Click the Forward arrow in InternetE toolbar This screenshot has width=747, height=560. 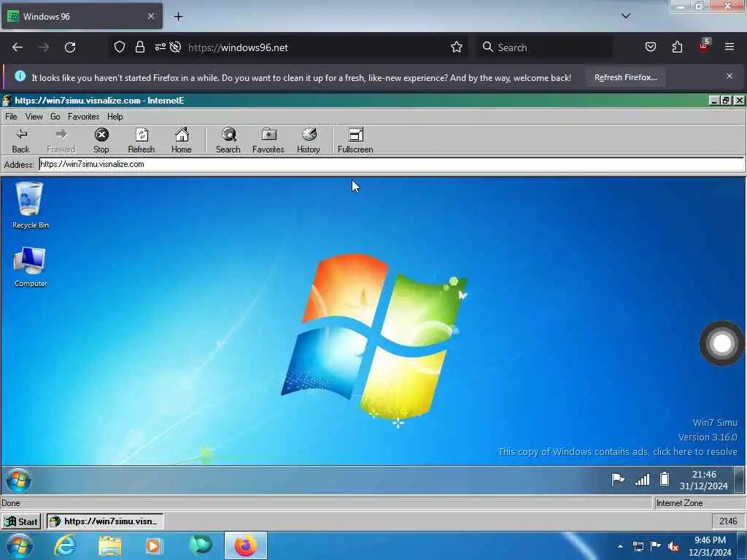pyautogui.click(x=61, y=141)
